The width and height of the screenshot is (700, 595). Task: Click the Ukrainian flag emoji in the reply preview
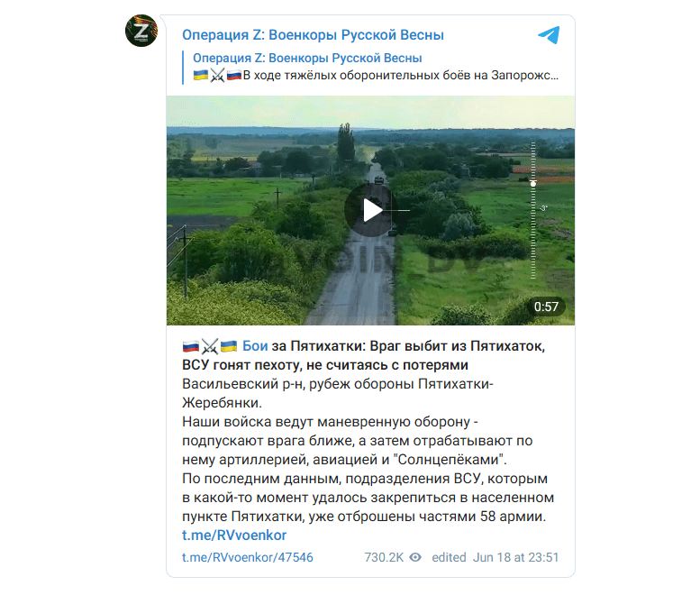tap(201, 75)
